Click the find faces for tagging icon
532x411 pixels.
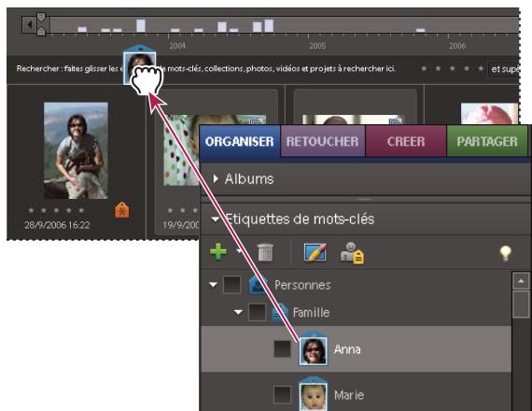[x=352, y=253]
